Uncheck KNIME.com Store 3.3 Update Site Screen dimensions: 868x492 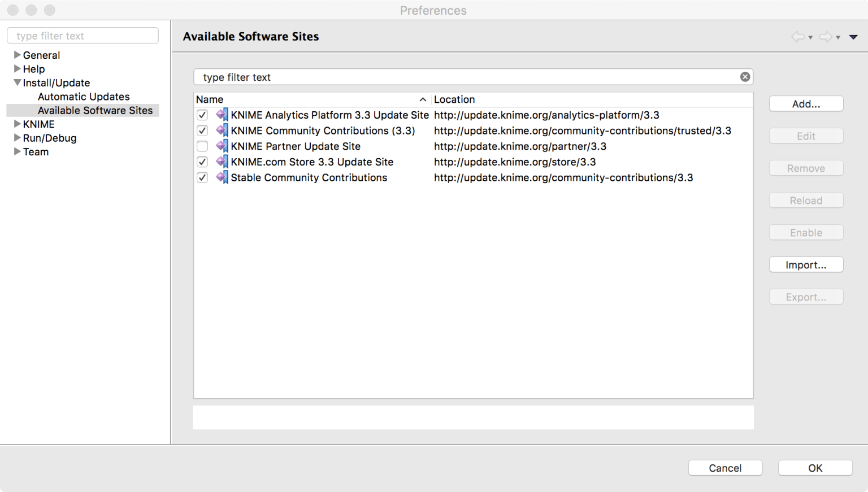click(202, 162)
